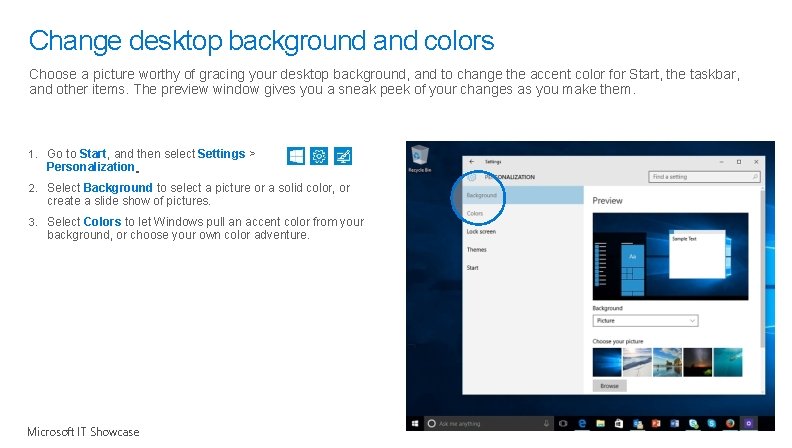Open plain Skype icon beside Firefox

(x=712, y=424)
